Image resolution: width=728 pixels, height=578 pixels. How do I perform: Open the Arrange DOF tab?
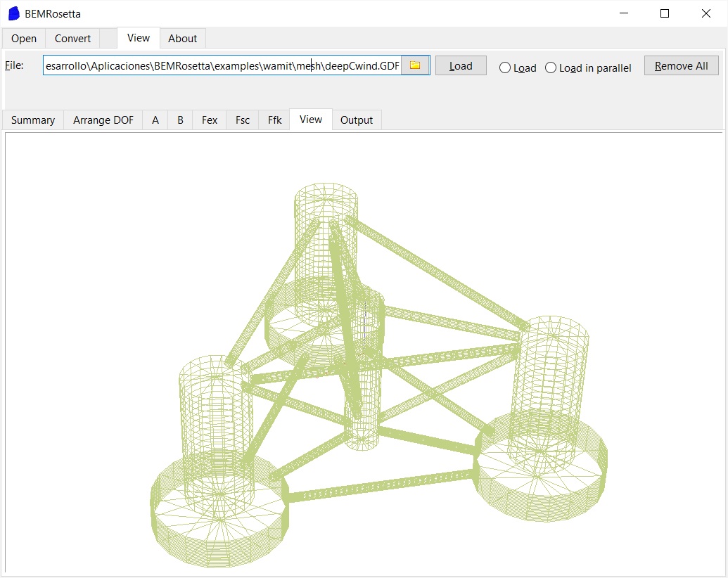[103, 120]
